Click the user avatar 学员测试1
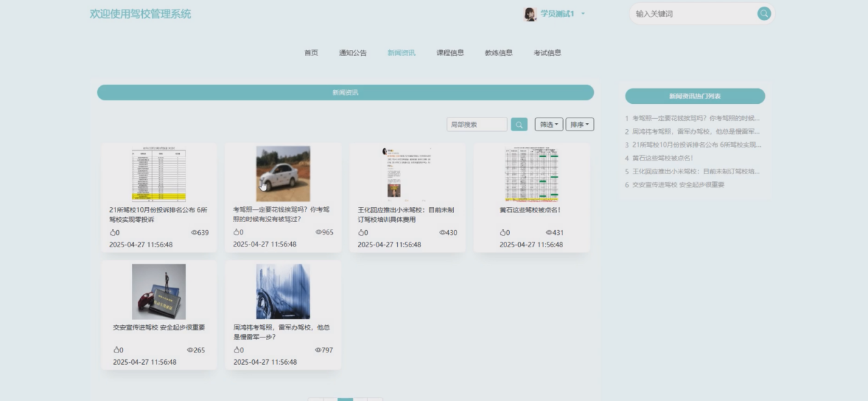The width and height of the screenshot is (868, 401). tap(530, 14)
